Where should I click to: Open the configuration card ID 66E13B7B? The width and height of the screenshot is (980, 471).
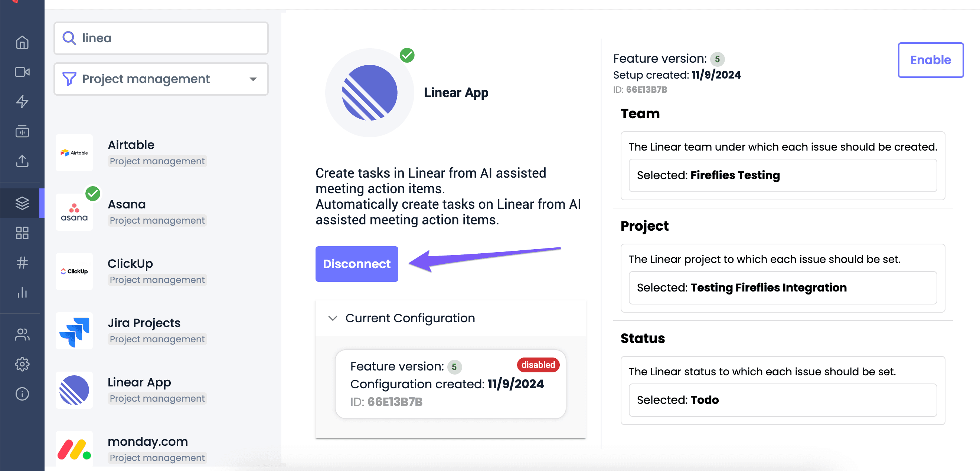click(450, 384)
